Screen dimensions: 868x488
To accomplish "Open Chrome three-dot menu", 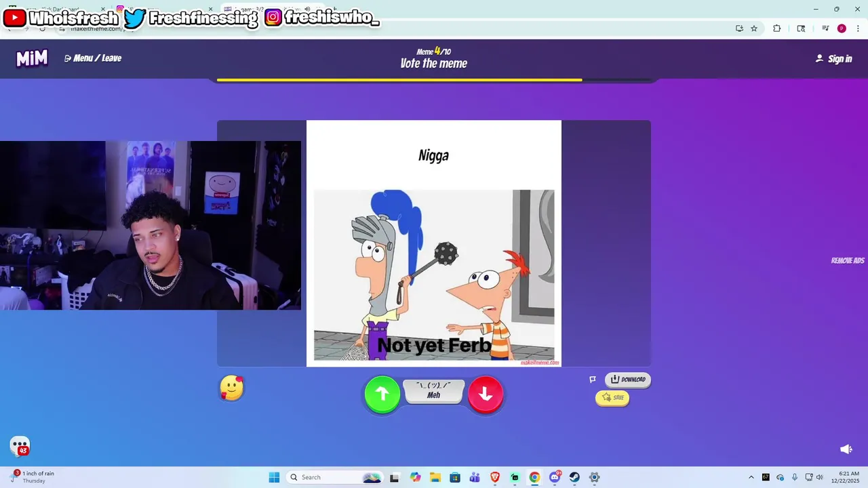I will tap(857, 28).
